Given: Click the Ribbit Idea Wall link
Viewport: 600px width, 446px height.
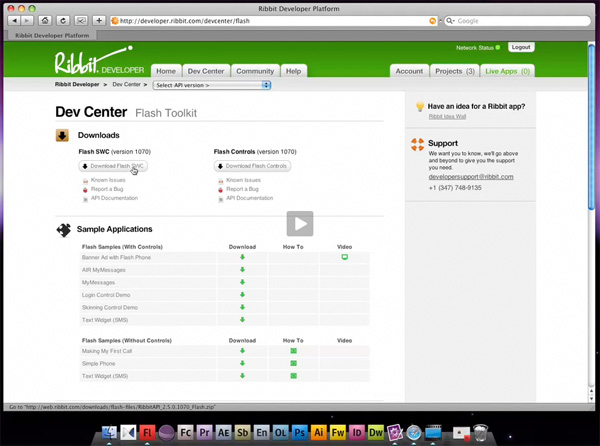Looking at the screenshot, I should click(x=447, y=116).
